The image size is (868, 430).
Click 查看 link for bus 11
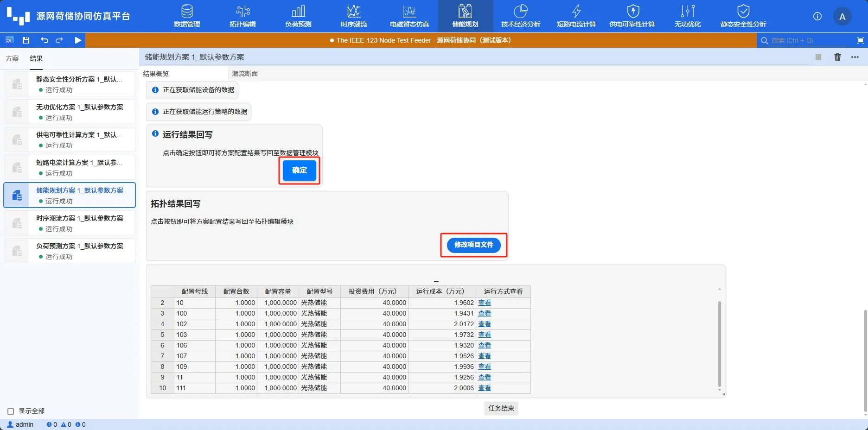[x=485, y=377]
